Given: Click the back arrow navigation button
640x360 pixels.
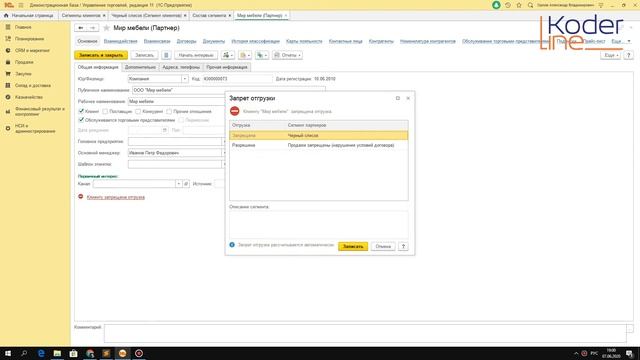Looking at the screenshot, I should (81, 28).
